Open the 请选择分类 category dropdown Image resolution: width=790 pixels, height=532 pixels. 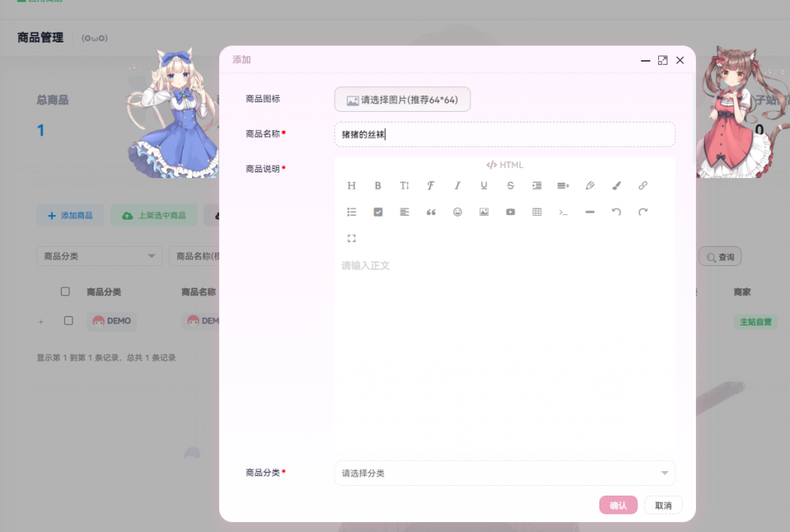pyautogui.click(x=505, y=473)
